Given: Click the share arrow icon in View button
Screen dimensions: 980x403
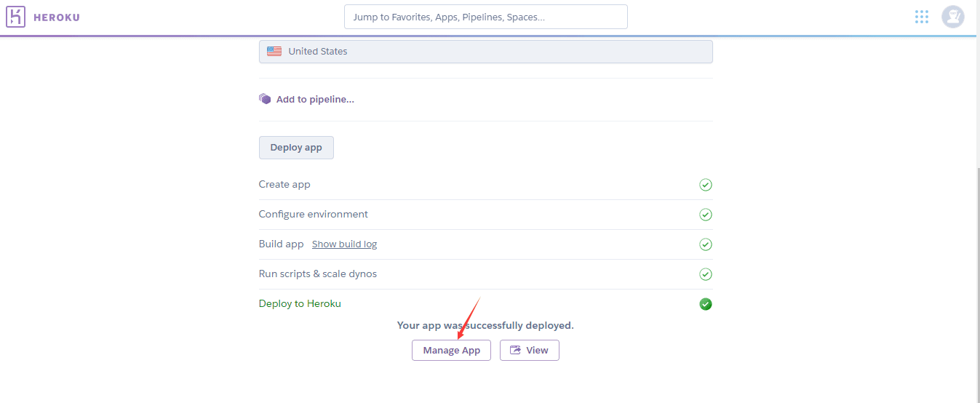Looking at the screenshot, I should [x=516, y=350].
